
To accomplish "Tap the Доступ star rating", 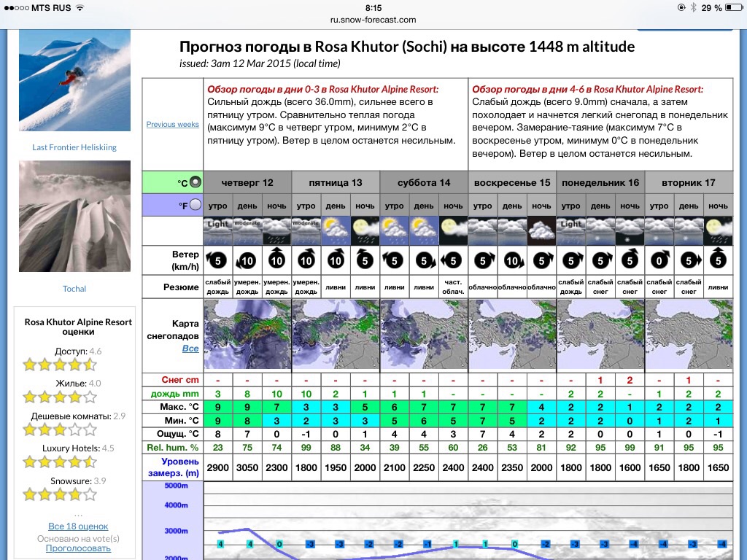I will (x=60, y=365).
